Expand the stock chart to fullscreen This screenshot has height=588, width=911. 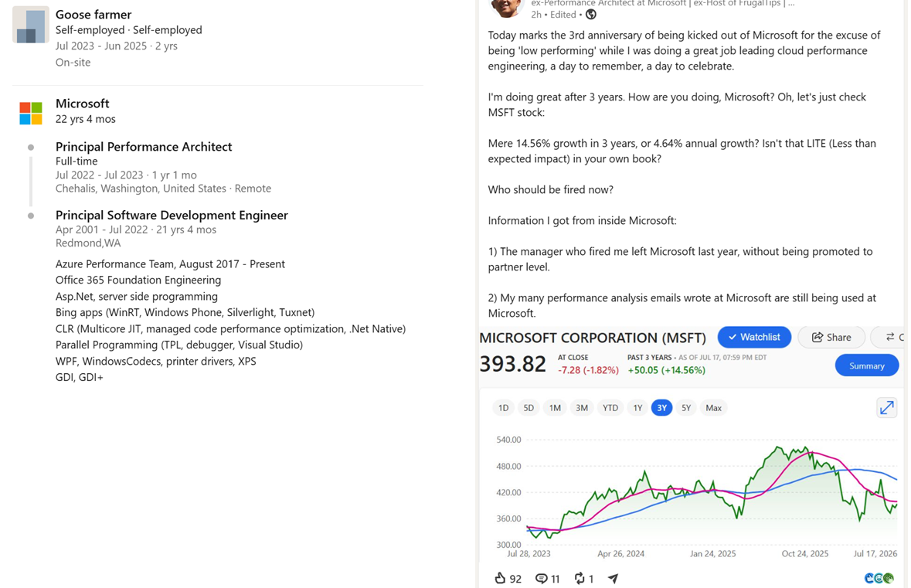pyautogui.click(x=886, y=408)
